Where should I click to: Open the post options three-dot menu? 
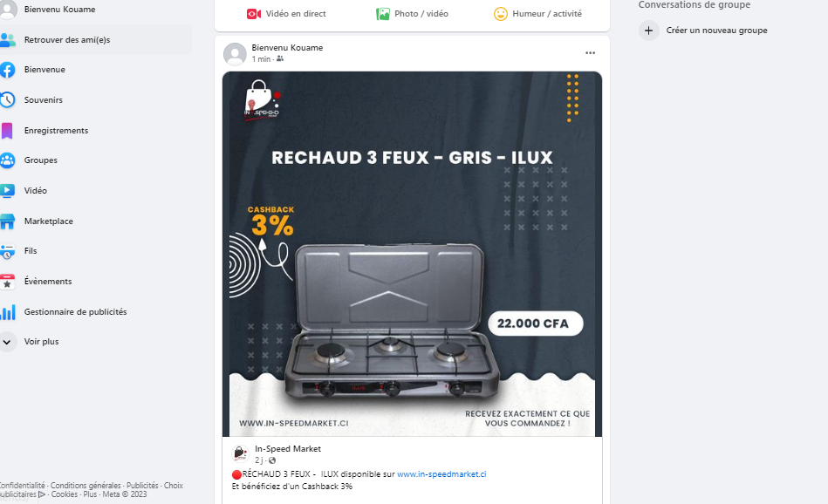coord(591,53)
